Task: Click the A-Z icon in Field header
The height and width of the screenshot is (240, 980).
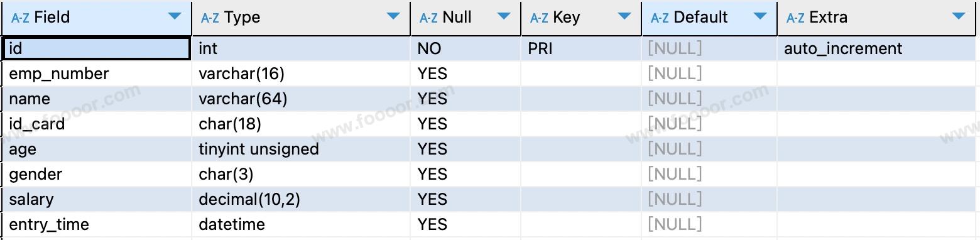Action: tap(20, 18)
